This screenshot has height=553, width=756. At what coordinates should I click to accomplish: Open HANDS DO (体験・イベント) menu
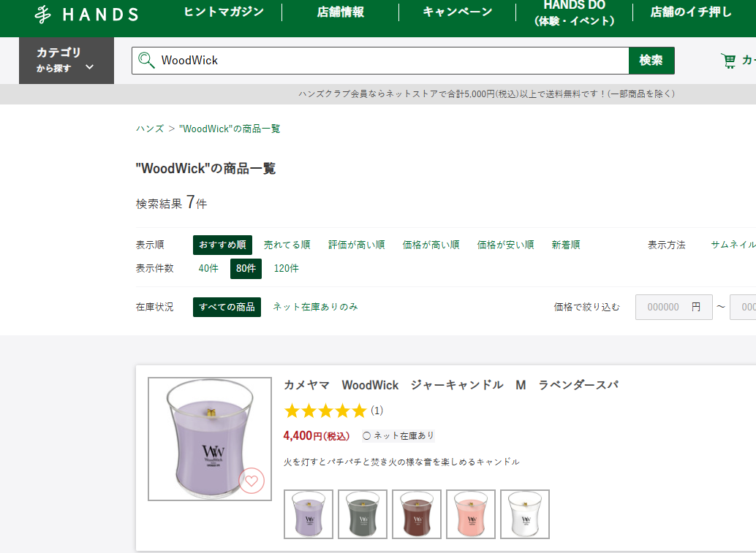coord(574,13)
